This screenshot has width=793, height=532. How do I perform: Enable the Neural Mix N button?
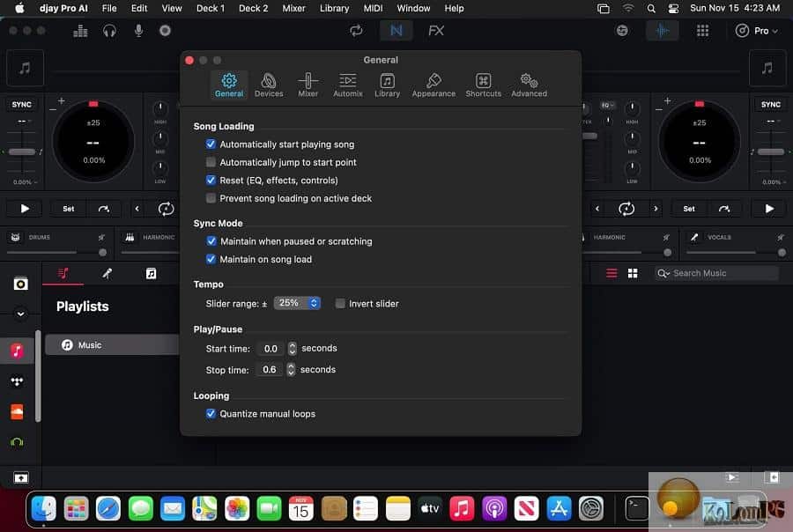pos(396,31)
